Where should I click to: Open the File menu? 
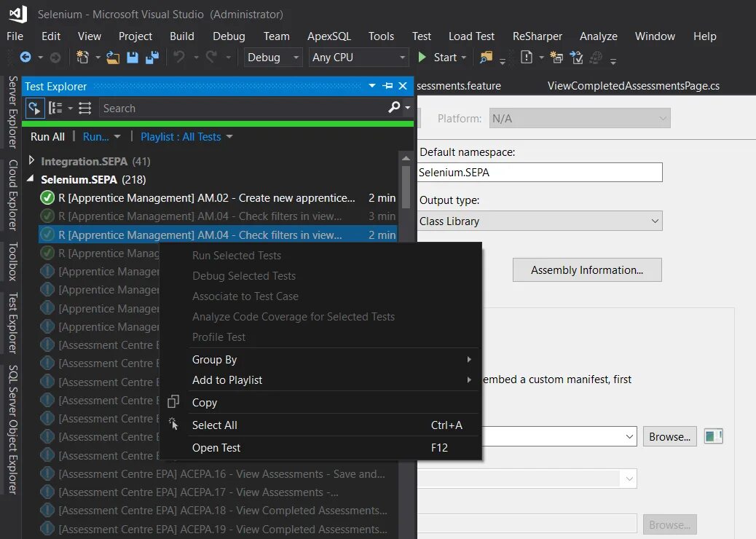[x=15, y=36]
